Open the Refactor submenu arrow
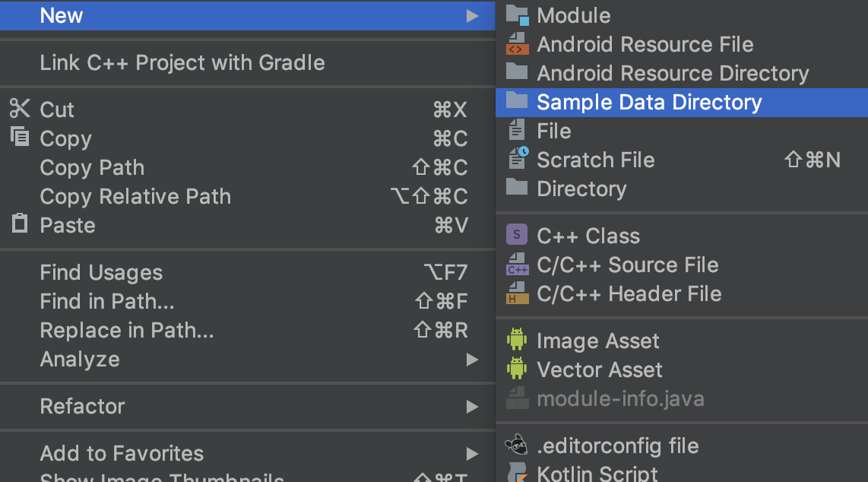This screenshot has height=482, width=868. coord(473,407)
